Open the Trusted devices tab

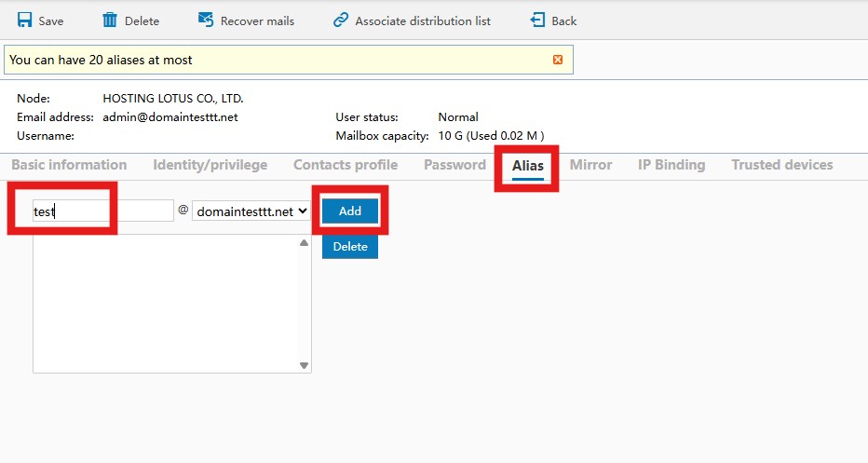point(782,165)
